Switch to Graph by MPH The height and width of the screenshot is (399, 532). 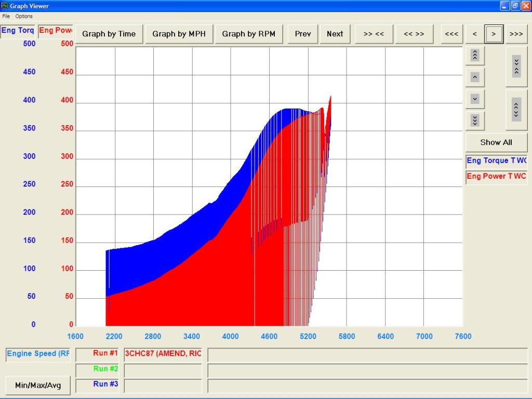point(179,34)
